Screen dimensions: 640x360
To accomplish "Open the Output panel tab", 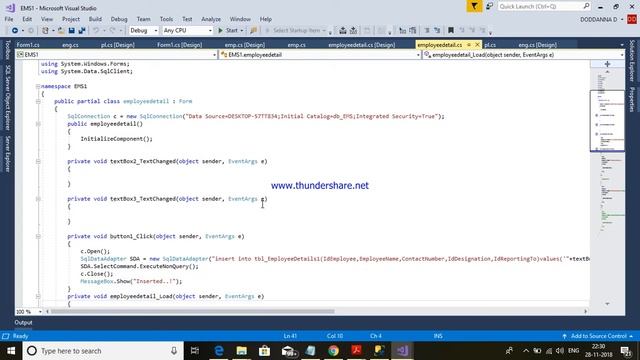I will (x=23, y=322).
